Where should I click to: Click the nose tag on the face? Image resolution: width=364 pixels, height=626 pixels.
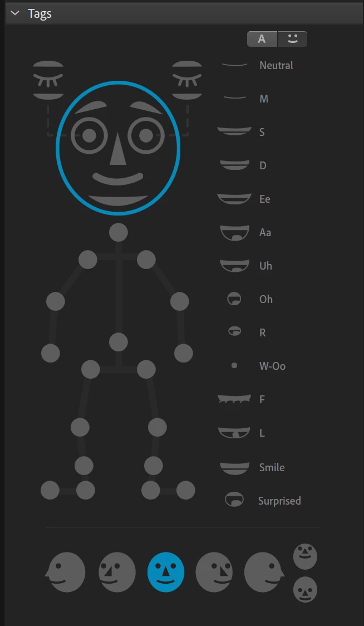click(x=118, y=149)
